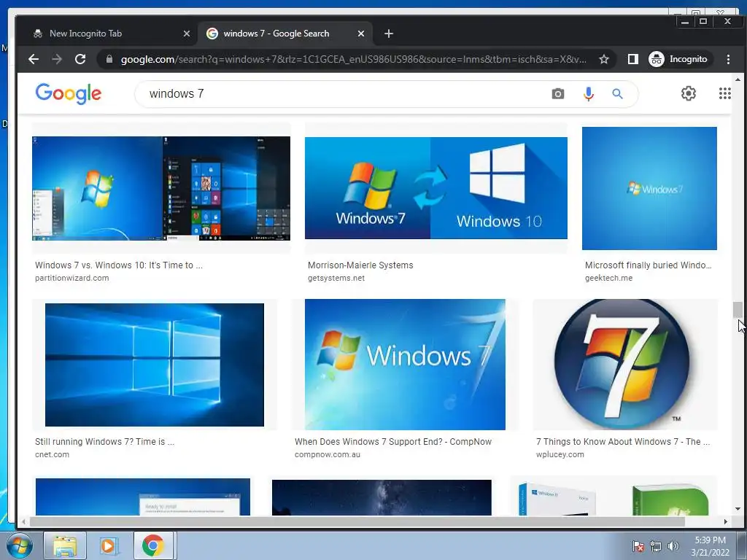Go to Google home via the logo
Screen dimensions: 747x560
tap(68, 93)
